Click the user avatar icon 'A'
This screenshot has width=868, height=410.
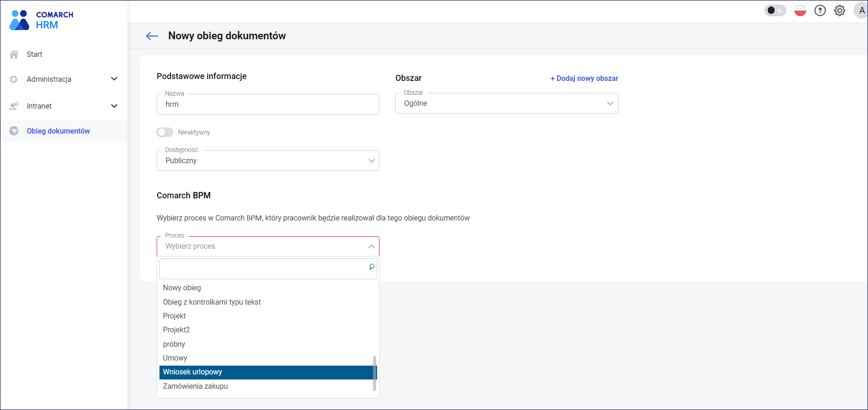(861, 11)
